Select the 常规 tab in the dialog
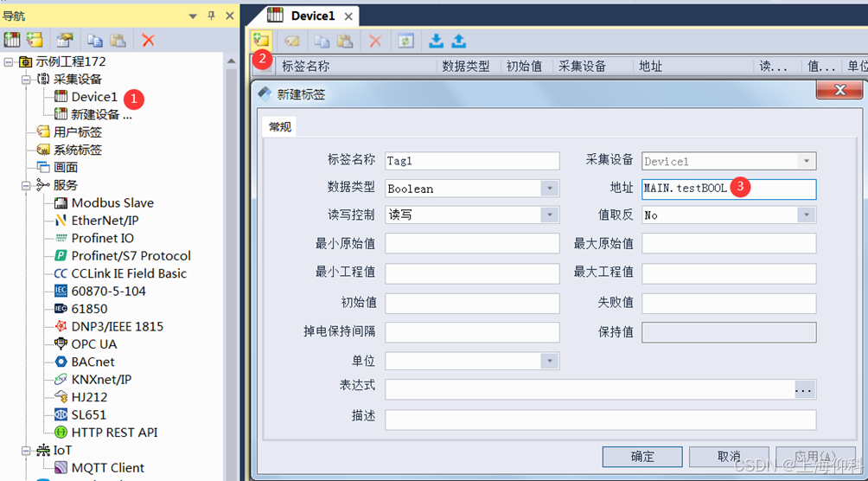This screenshot has height=481, width=868. [x=280, y=127]
